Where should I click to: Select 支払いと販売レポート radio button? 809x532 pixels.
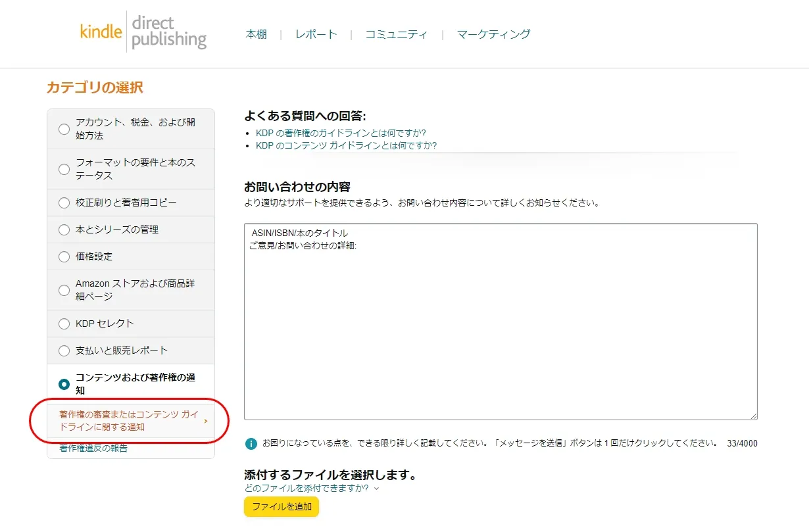pos(64,351)
